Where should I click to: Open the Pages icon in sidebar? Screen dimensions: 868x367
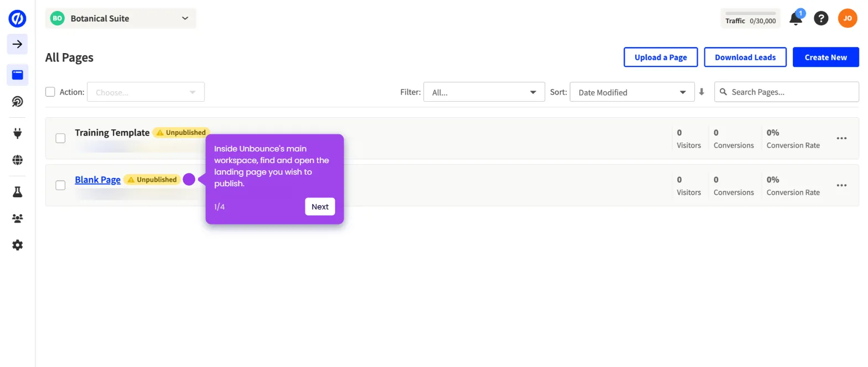tap(17, 75)
